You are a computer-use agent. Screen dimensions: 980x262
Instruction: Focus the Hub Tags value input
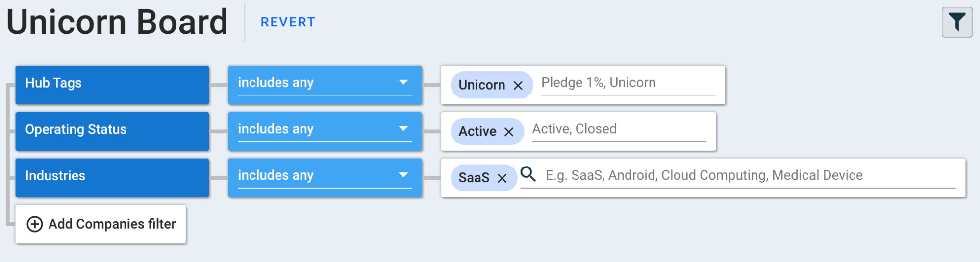coord(628,83)
